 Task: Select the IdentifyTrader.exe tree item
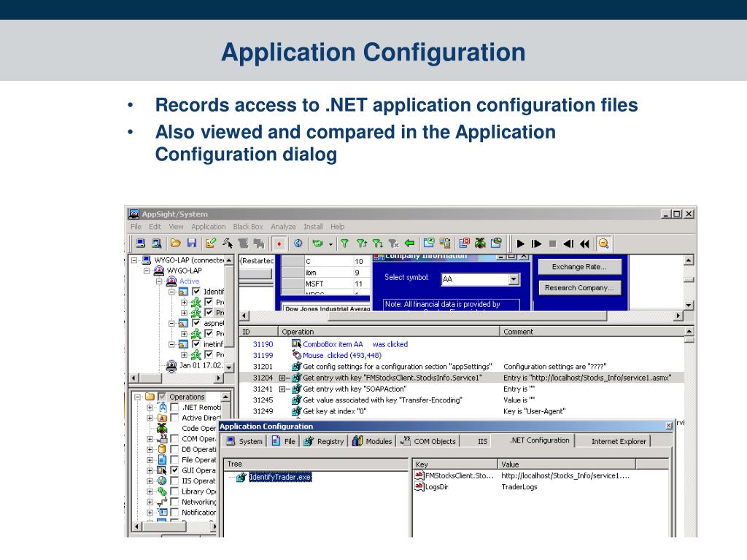pyautogui.click(x=279, y=477)
